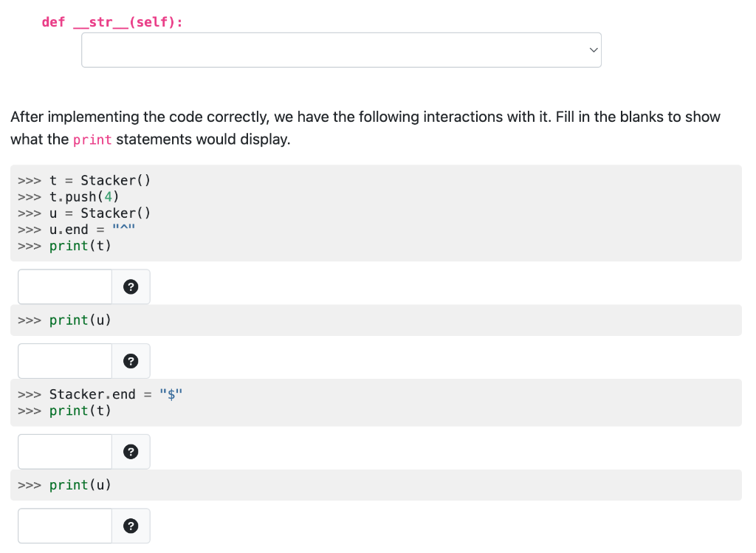Focus answer box under first print(t)
This screenshot has height=553, width=756.
coord(65,287)
